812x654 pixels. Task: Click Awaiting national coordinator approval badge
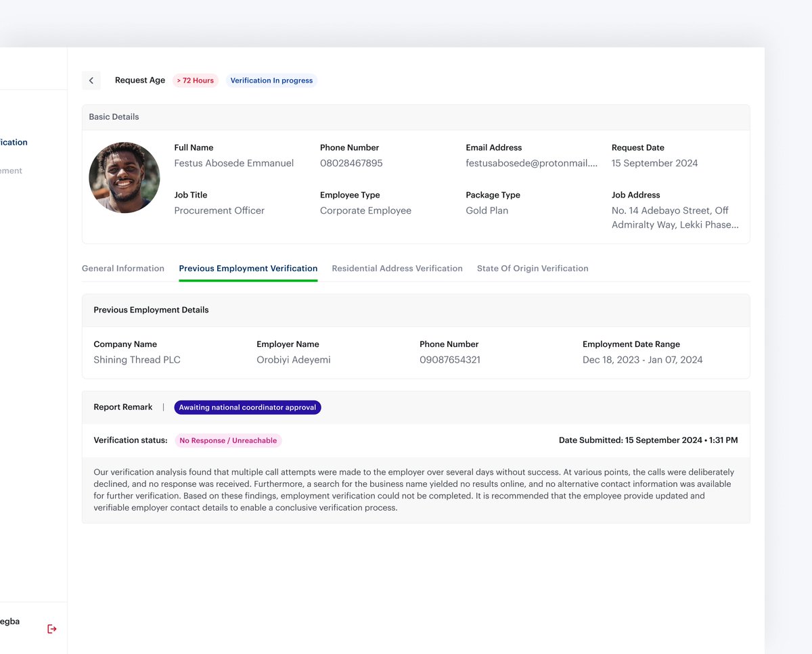pyautogui.click(x=248, y=408)
